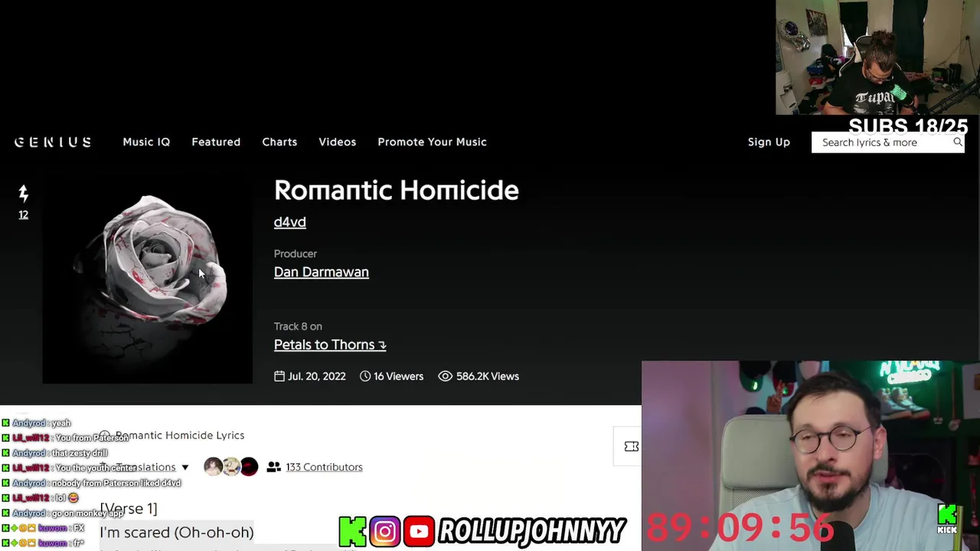Click the people icon beside Contributors
The width and height of the screenshot is (980, 551).
click(273, 467)
